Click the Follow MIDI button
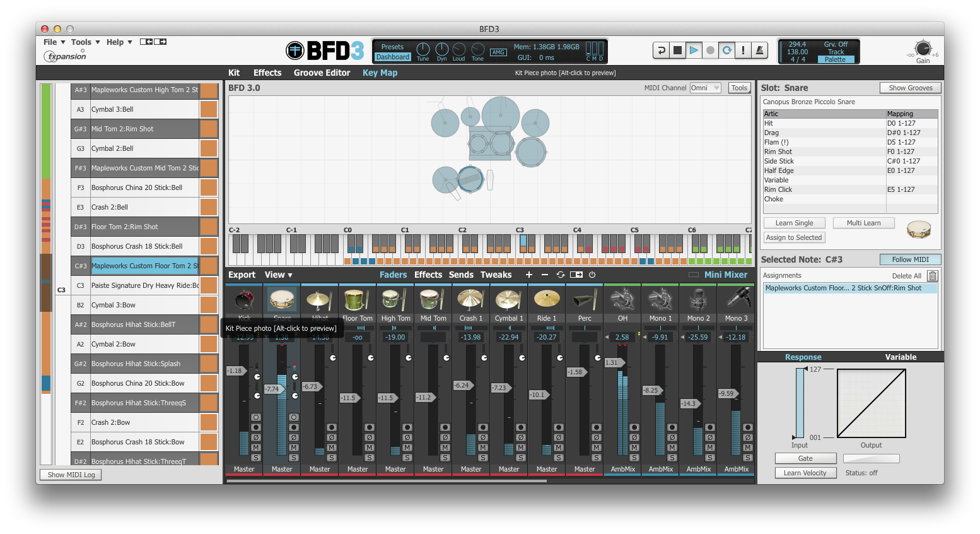The width and height of the screenshot is (980, 534). tap(911, 259)
